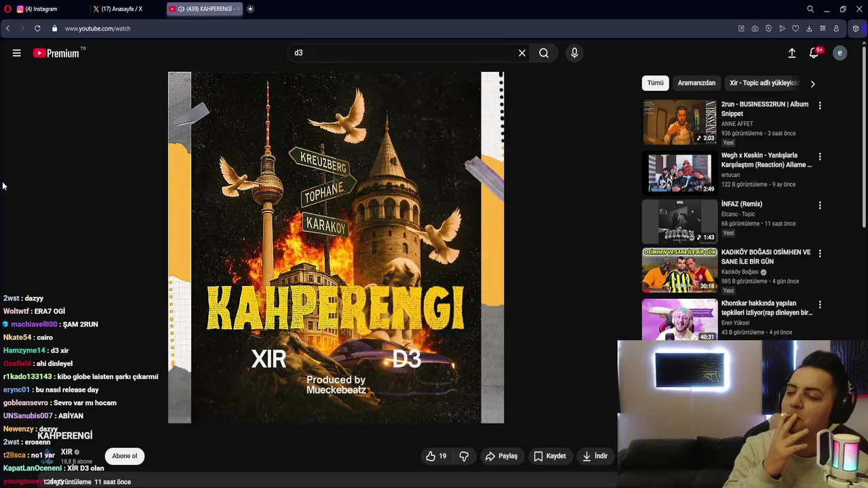Like the KAHPERENGİ video

(x=436, y=456)
